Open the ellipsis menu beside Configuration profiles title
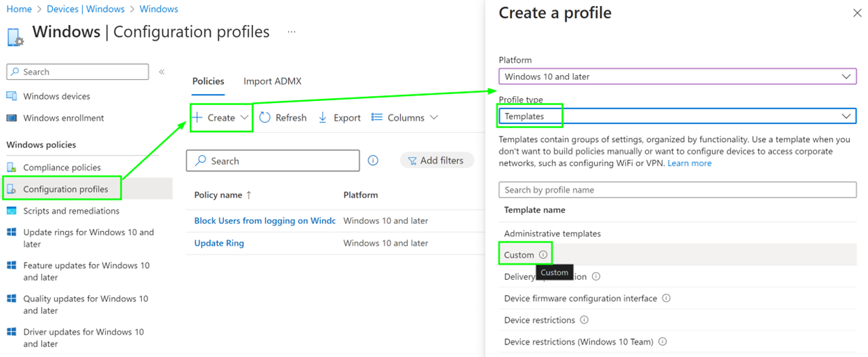 (x=291, y=32)
